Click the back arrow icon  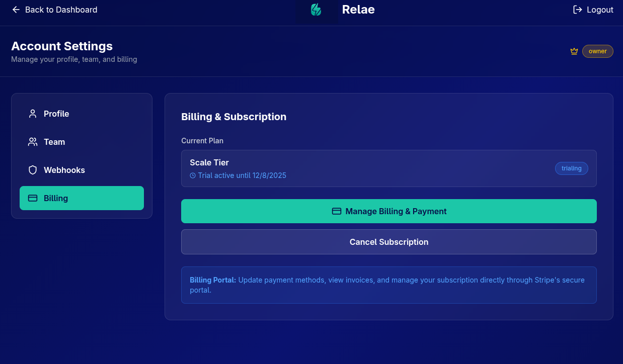16,10
